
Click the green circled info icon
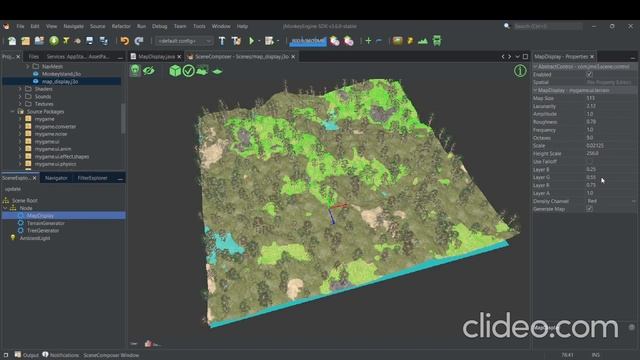point(520,71)
